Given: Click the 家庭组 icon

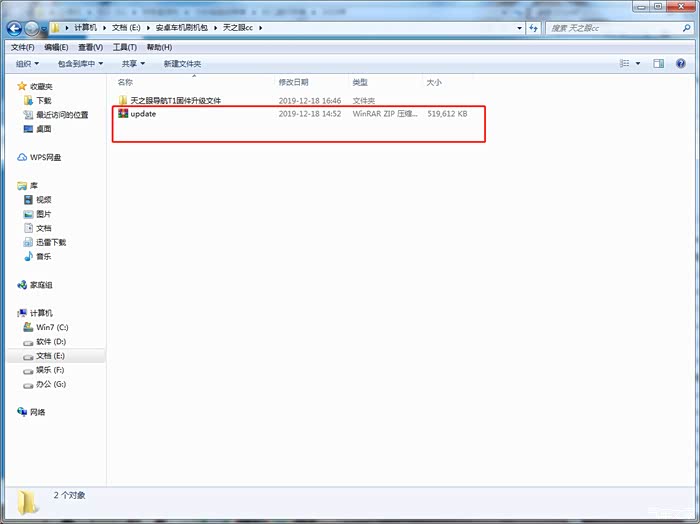Looking at the screenshot, I should (21, 284).
